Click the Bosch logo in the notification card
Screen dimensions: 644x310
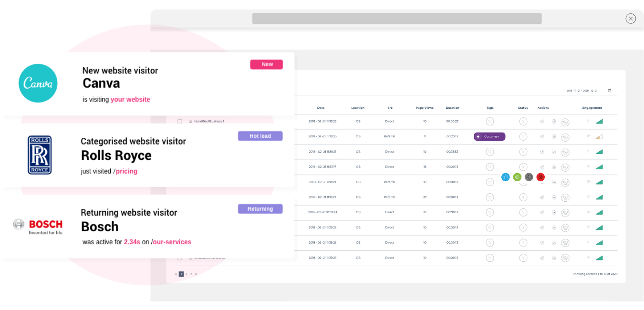coord(38,227)
